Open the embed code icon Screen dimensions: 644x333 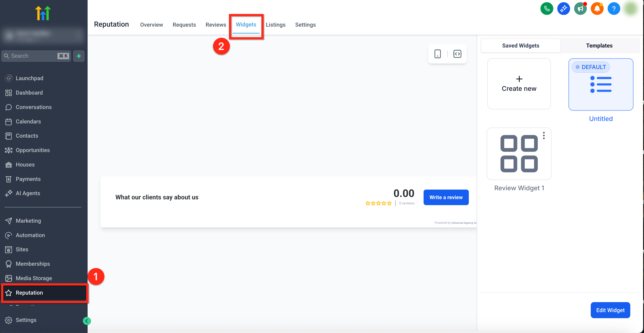pyautogui.click(x=457, y=54)
